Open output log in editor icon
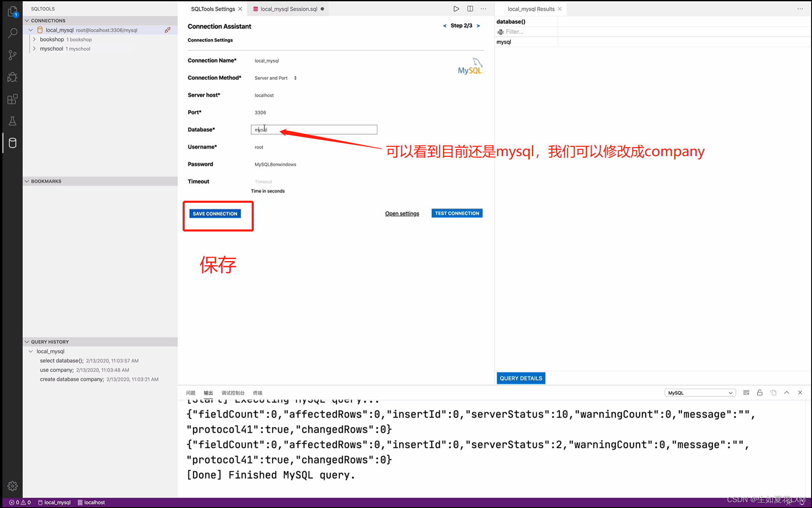812x508 pixels. [773, 393]
